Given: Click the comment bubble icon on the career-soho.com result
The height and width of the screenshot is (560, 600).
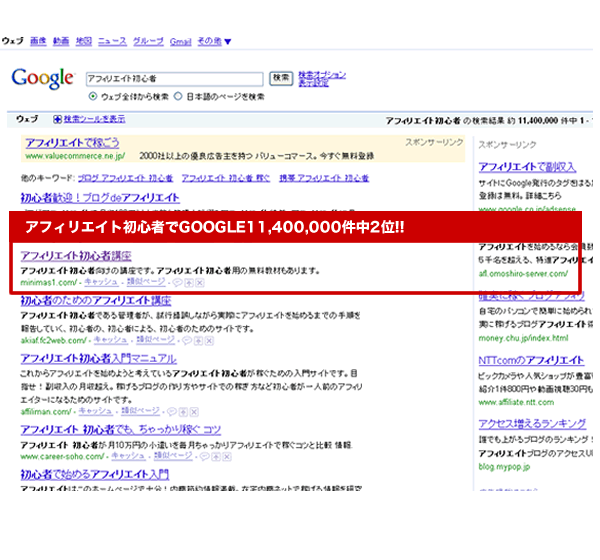Looking at the screenshot, I should (x=205, y=456).
